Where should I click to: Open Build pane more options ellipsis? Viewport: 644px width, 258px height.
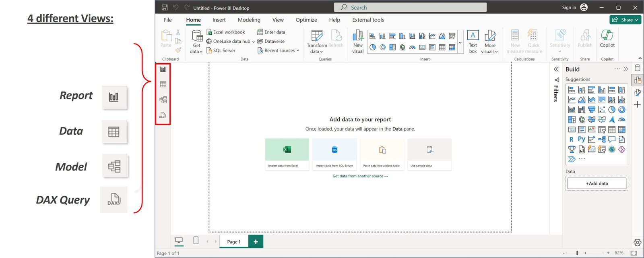[x=617, y=69]
